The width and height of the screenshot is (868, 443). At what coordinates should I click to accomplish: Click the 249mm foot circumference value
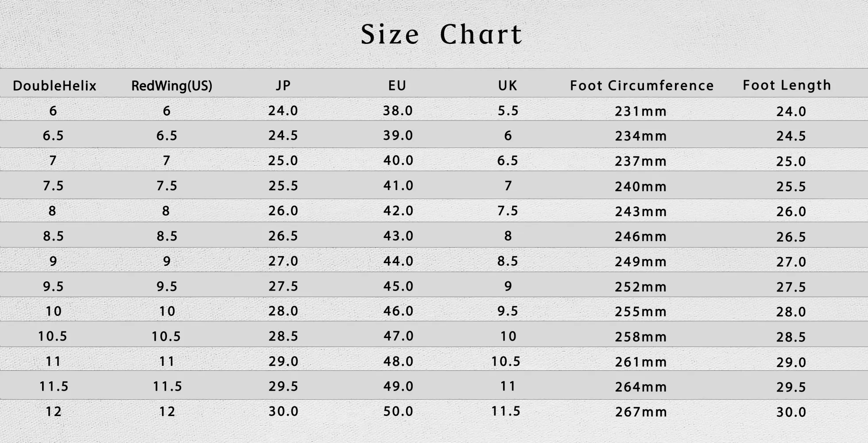coord(640,262)
